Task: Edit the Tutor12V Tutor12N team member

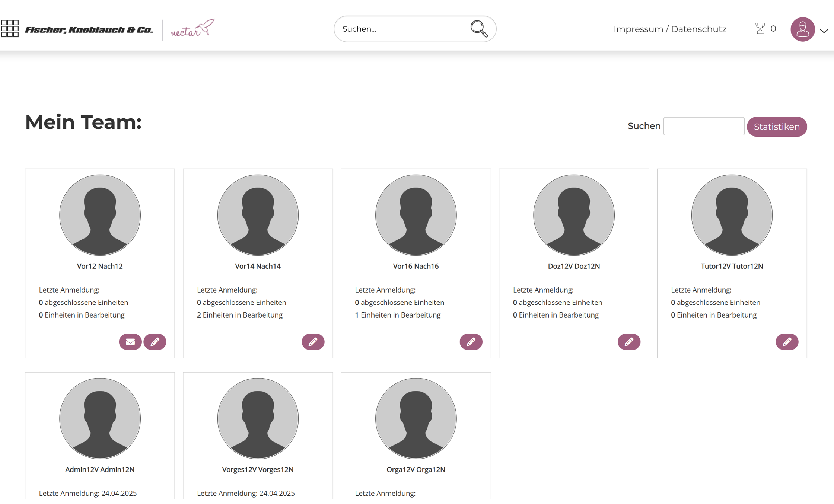Action: click(787, 342)
